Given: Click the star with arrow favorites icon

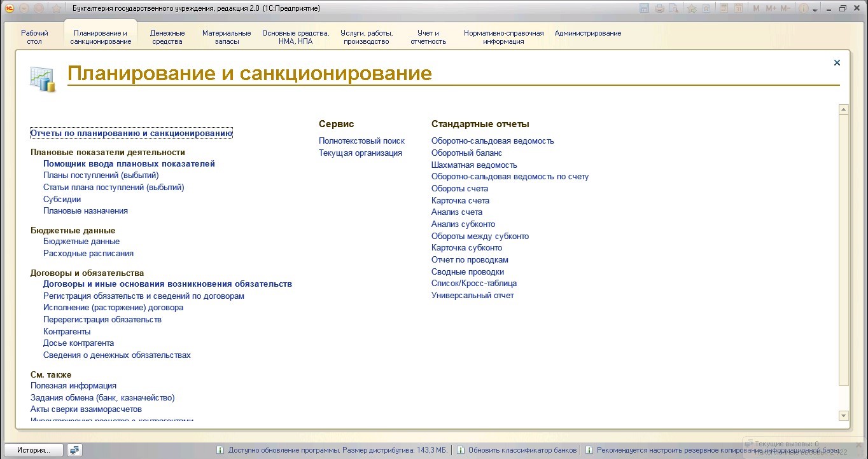Looking at the screenshot, I should [692, 8].
